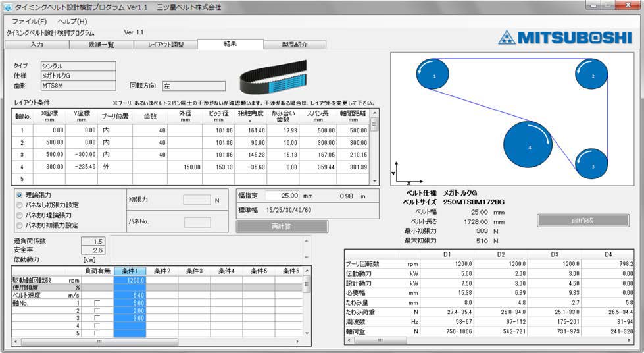Switch to the 結果 tab
The width and height of the screenshot is (644, 353).
click(230, 43)
